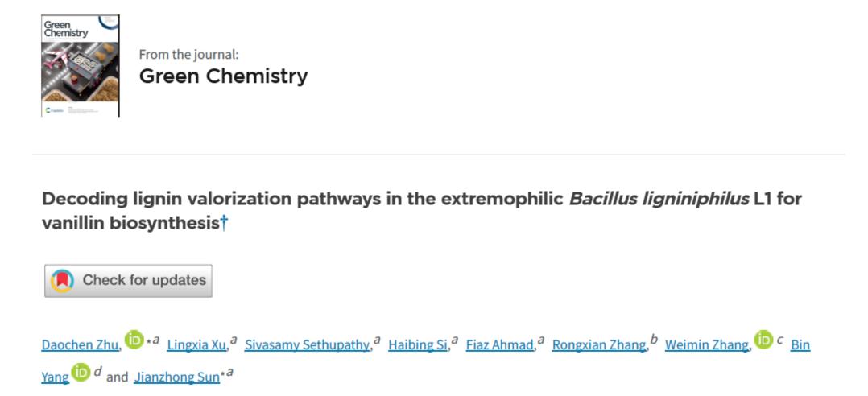Click the Green Chemistry journal cover thumbnail

(81, 66)
